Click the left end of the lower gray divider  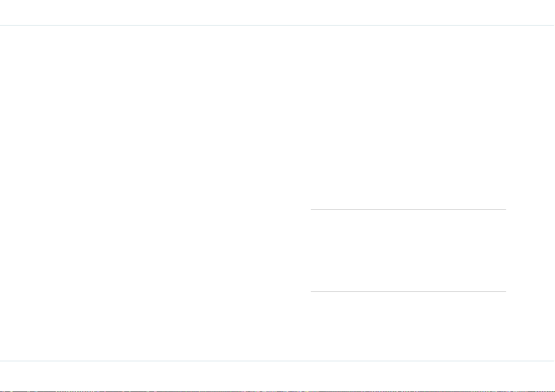point(311,291)
